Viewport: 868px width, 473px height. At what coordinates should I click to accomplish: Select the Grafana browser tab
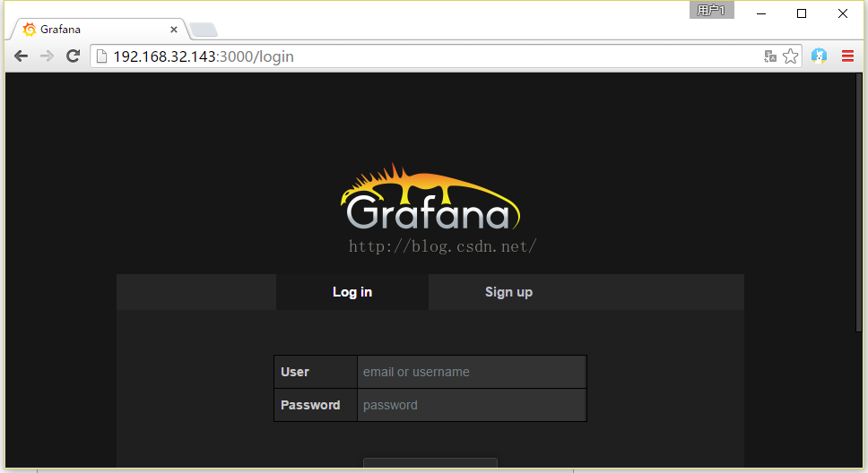click(x=100, y=30)
